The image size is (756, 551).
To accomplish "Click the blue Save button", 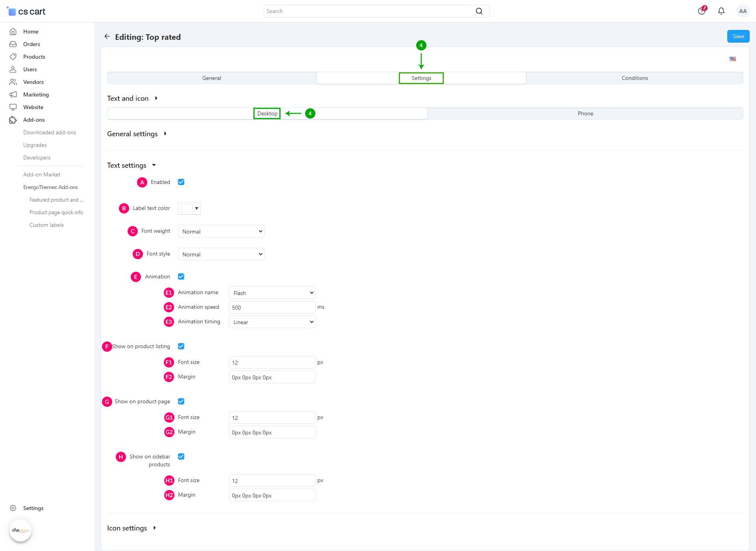I will click(x=738, y=36).
